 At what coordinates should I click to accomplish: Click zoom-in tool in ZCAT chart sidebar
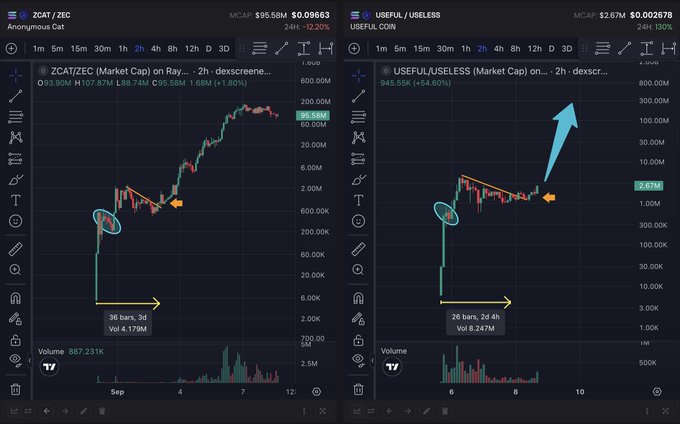click(x=16, y=270)
